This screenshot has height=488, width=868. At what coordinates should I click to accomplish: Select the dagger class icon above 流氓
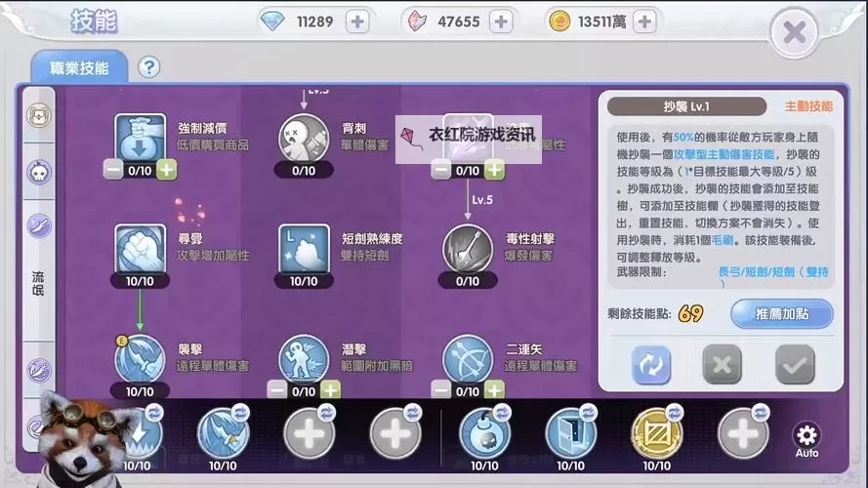[39, 226]
